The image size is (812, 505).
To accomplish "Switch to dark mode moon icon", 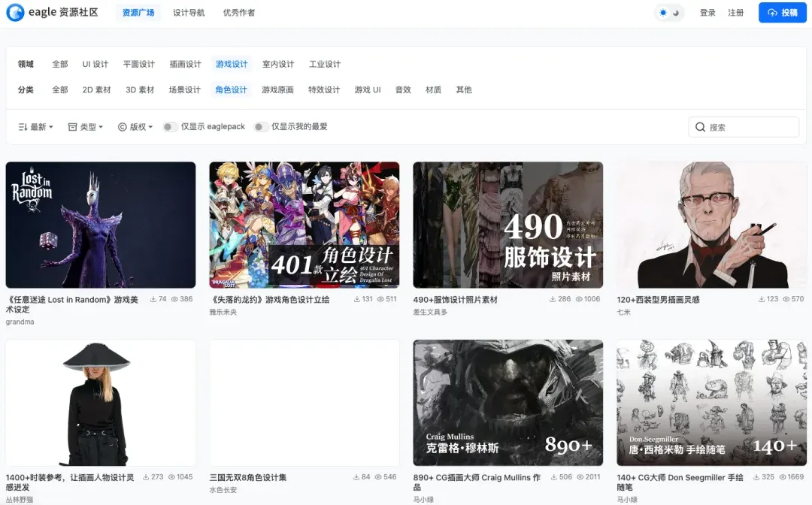I will tap(676, 13).
